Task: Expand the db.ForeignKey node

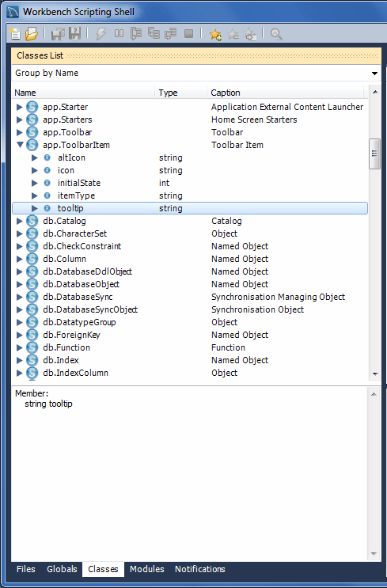Action: (20, 335)
